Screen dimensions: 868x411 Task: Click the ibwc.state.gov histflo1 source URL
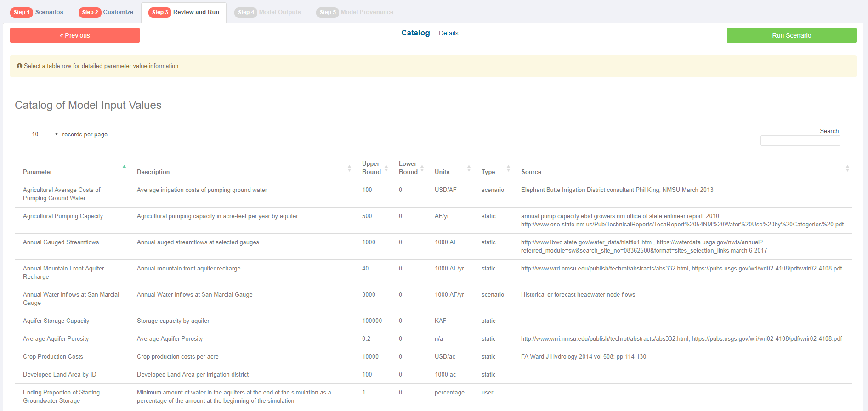coord(586,242)
